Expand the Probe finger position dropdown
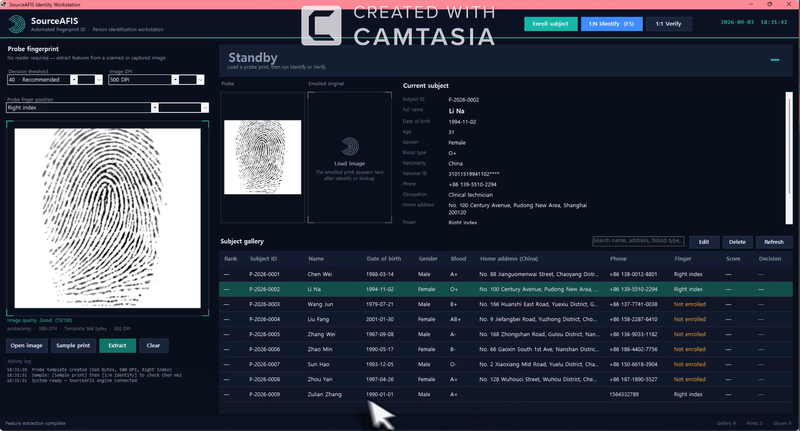This screenshot has height=431, width=800. [107, 108]
